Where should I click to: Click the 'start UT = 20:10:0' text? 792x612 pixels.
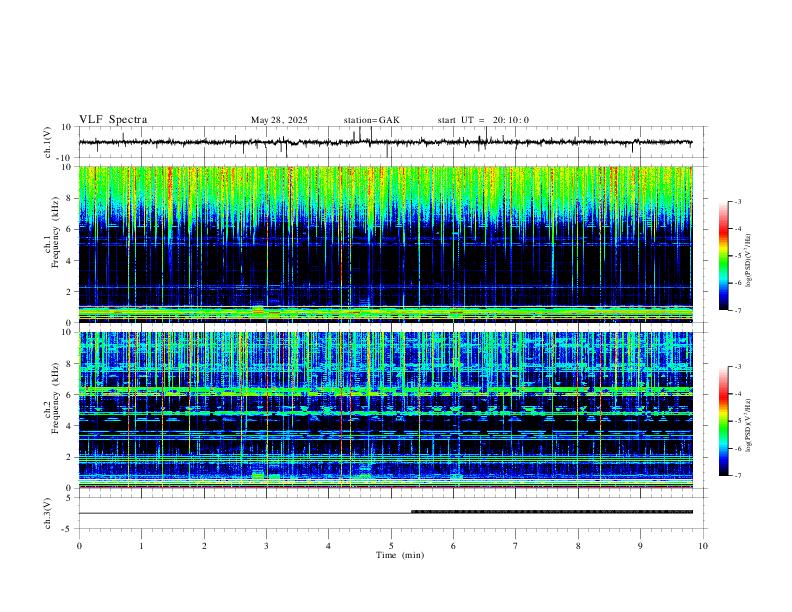click(x=483, y=120)
